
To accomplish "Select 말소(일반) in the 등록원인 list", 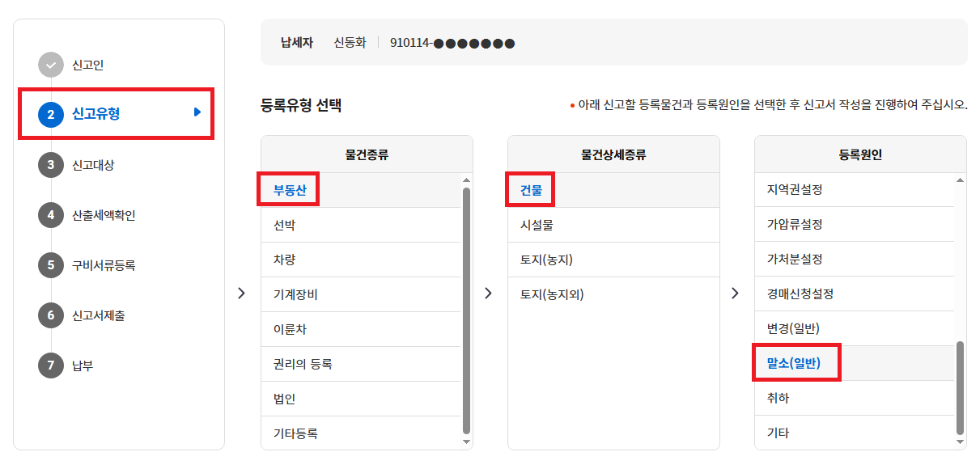I will [x=796, y=363].
